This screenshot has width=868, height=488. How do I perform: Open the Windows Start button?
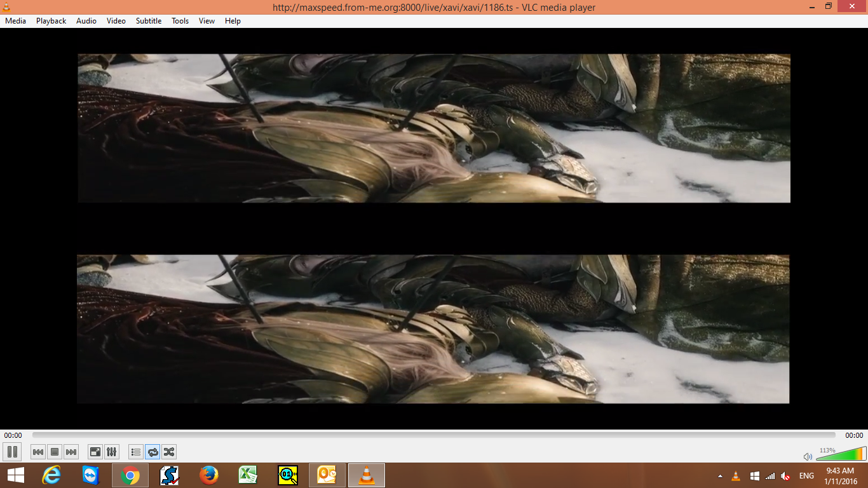pos(15,475)
